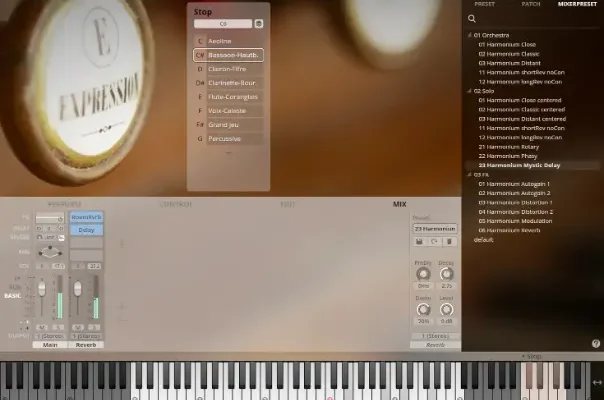Switch to the PATCH tab
This screenshot has width=604, height=400.
point(531,4)
